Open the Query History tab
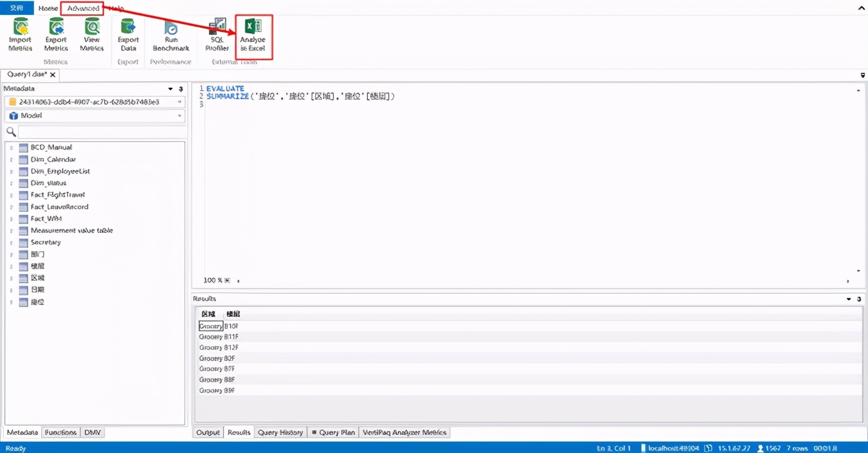Image resolution: width=868 pixels, height=453 pixels. tap(280, 432)
